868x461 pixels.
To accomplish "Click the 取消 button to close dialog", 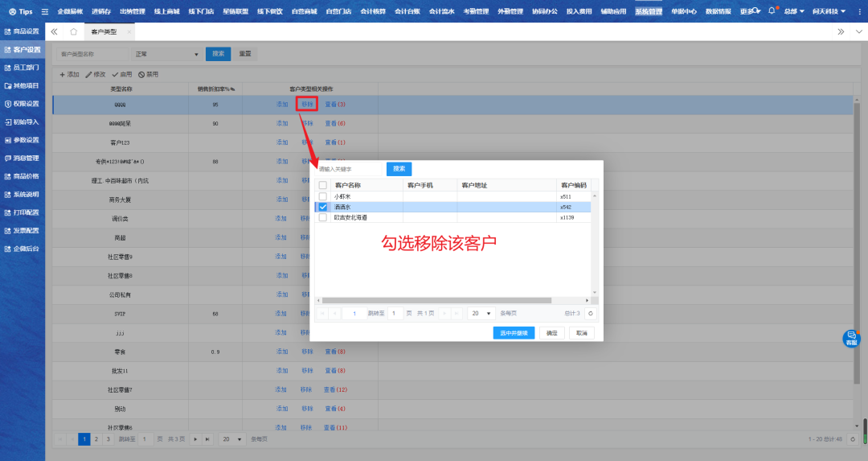I will point(580,332).
